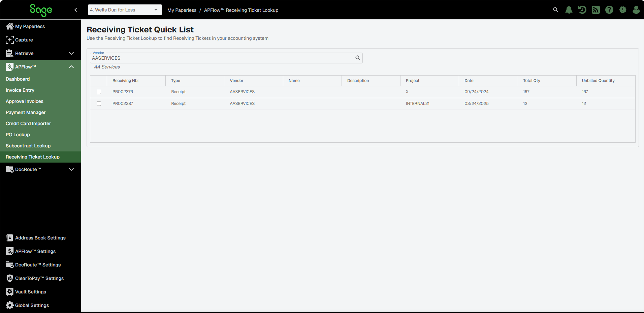Expand the DocRoute menu chevron
The height and width of the screenshot is (313, 644).
click(x=71, y=169)
